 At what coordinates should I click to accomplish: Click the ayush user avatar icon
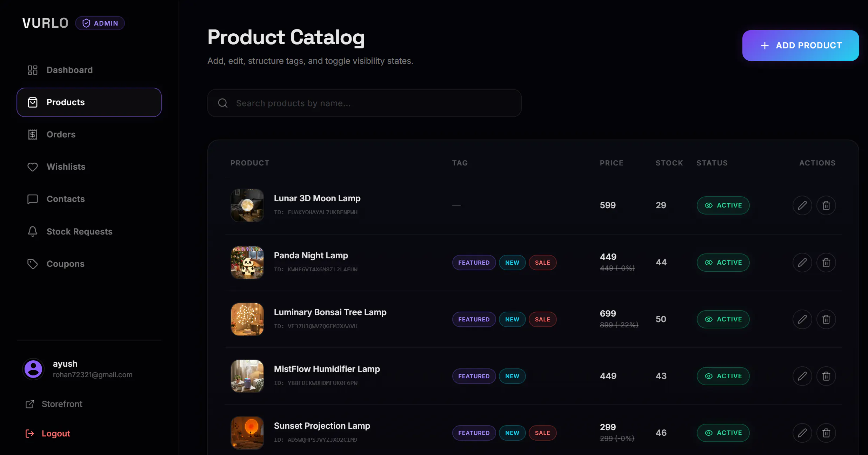tap(33, 369)
